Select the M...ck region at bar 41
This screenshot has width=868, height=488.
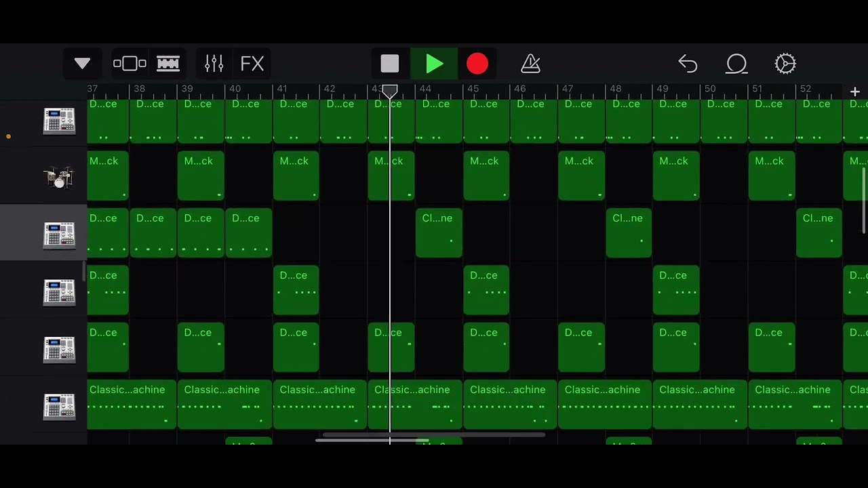[296, 178]
